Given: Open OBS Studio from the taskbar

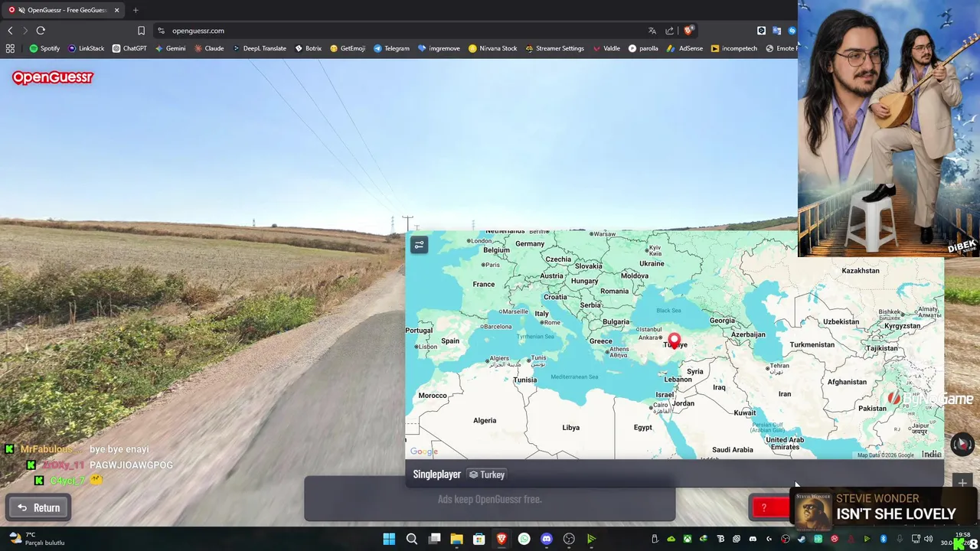Looking at the screenshot, I should [569, 539].
